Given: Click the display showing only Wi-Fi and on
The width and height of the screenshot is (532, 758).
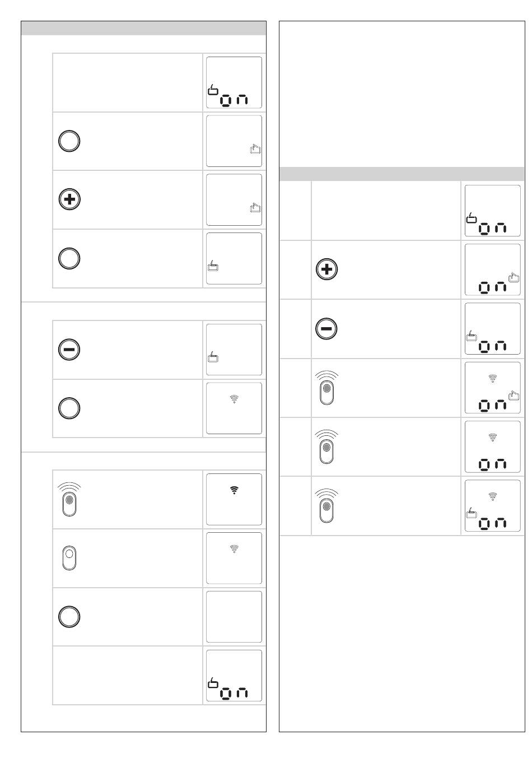Looking at the screenshot, I should pyautogui.click(x=493, y=447).
